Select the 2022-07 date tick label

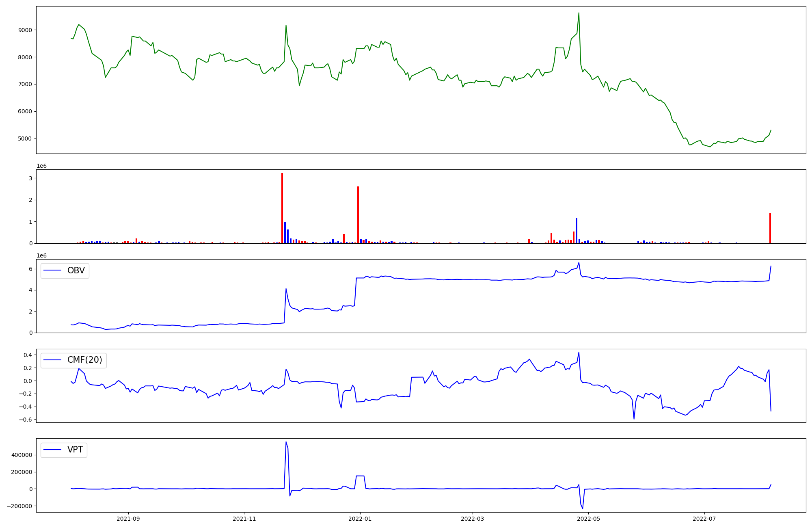pyautogui.click(x=704, y=519)
